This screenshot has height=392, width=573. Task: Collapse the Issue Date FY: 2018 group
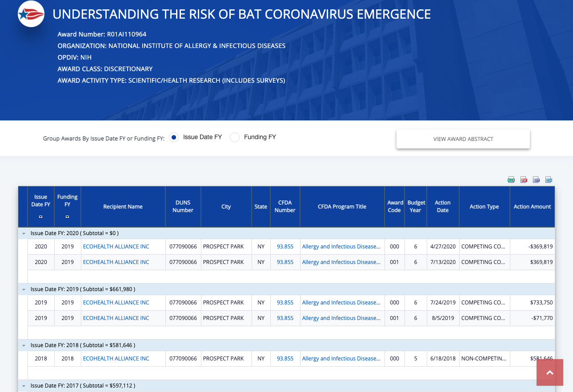coord(24,345)
